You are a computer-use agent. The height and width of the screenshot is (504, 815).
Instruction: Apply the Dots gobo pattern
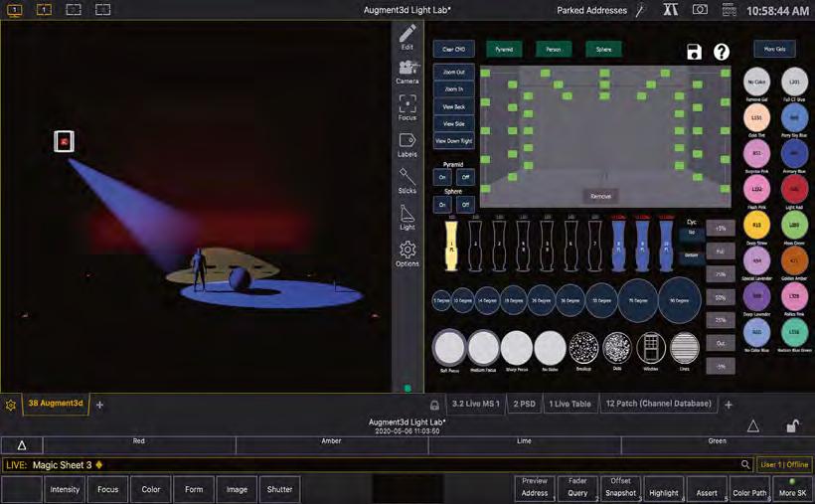(617, 348)
